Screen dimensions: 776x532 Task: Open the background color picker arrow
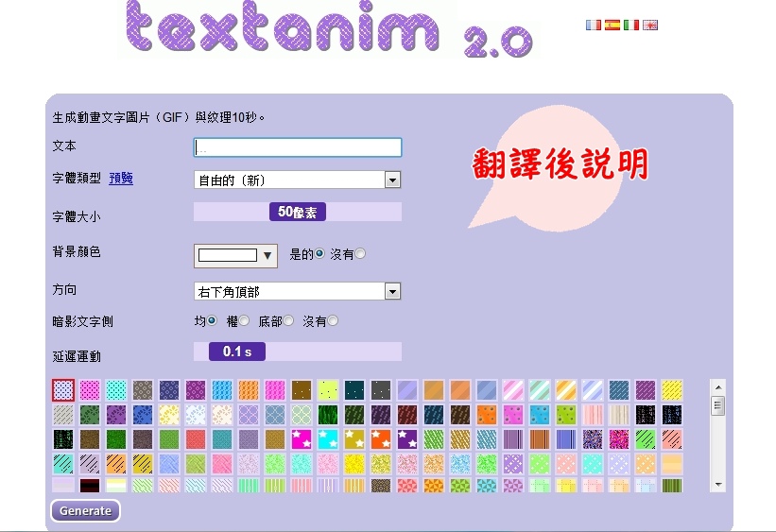click(x=267, y=255)
